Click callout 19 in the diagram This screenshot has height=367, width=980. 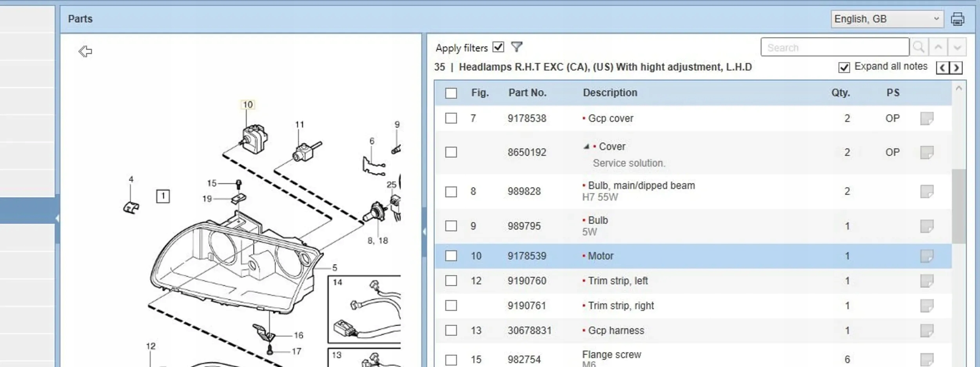pyautogui.click(x=207, y=199)
